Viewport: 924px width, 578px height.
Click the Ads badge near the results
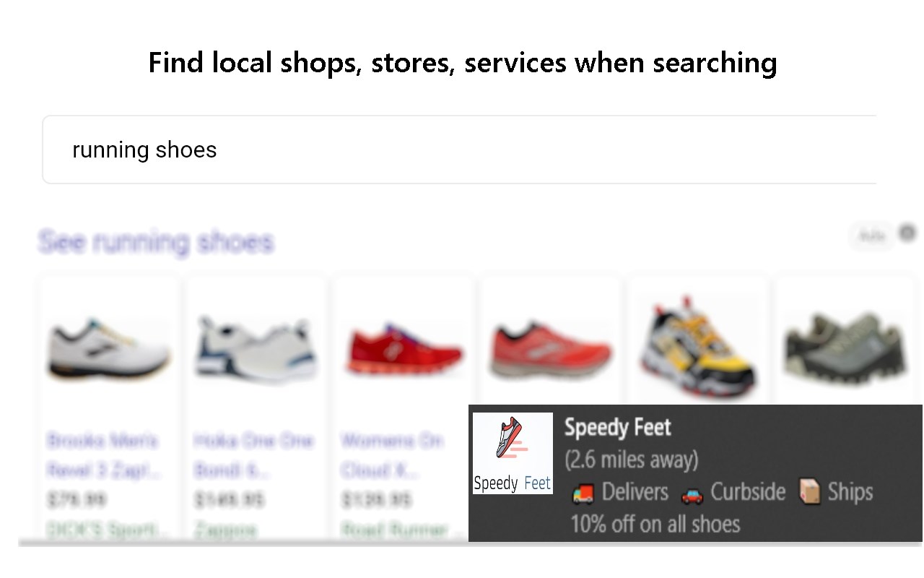pos(872,236)
